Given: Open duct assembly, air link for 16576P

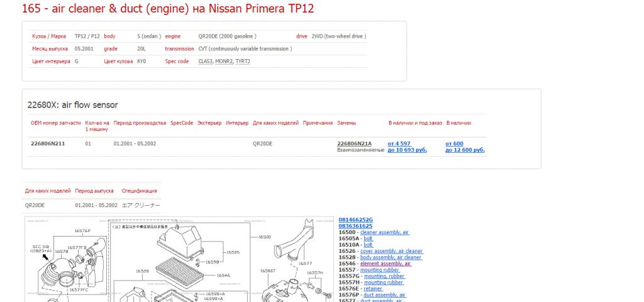Looking at the screenshot, I should point(384,295).
